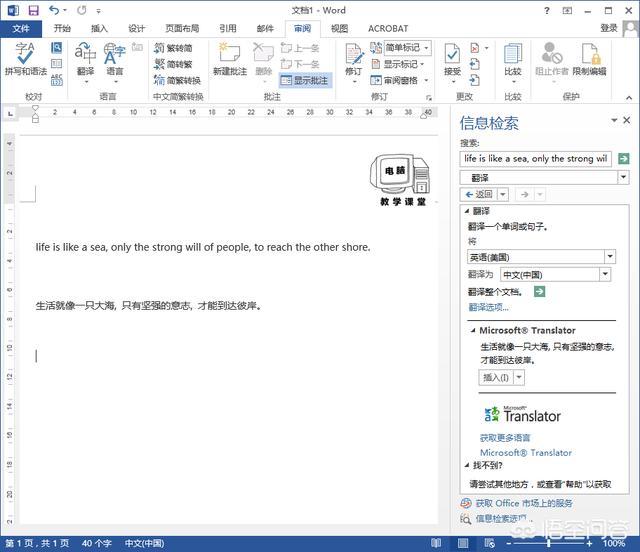Switch to the 视图 ribbon tab

(339, 29)
